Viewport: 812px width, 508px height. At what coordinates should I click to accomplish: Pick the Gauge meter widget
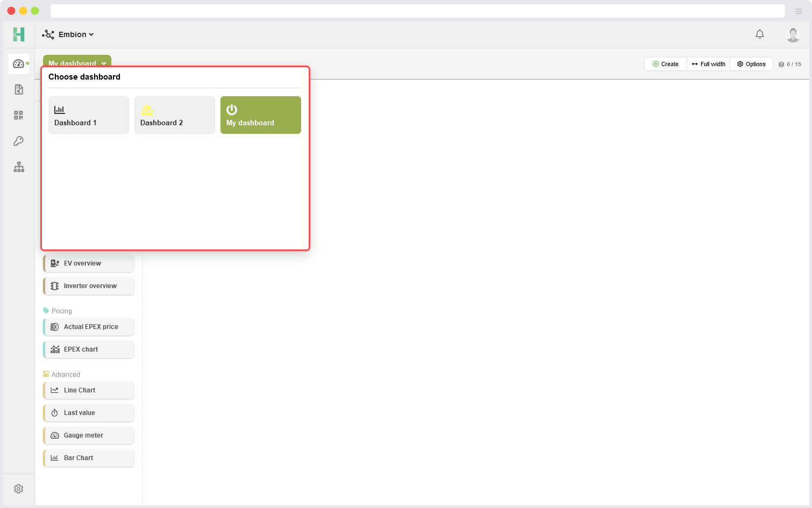[x=89, y=435]
